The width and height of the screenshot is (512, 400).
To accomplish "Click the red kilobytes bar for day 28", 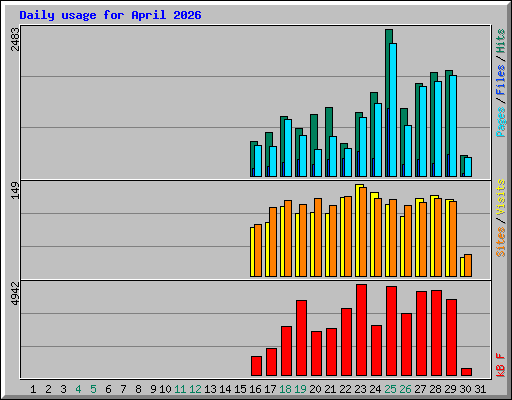I will point(436,333).
